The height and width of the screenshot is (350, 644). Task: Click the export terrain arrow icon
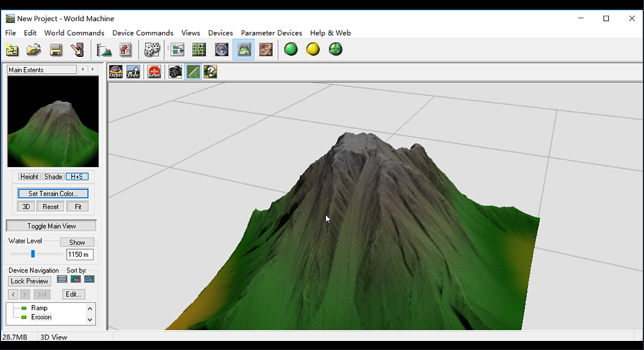(x=77, y=50)
